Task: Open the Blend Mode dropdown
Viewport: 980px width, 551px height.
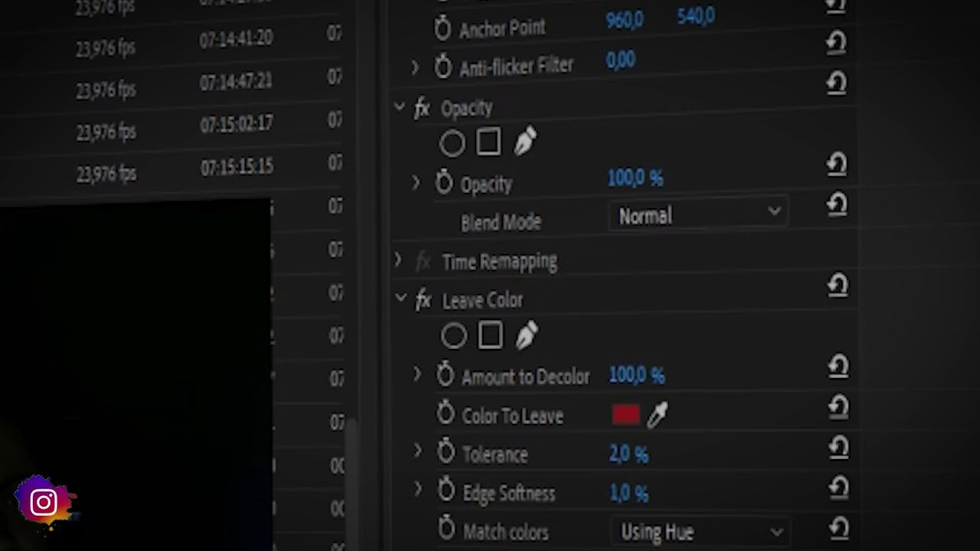Action: click(x=699, y=215)
